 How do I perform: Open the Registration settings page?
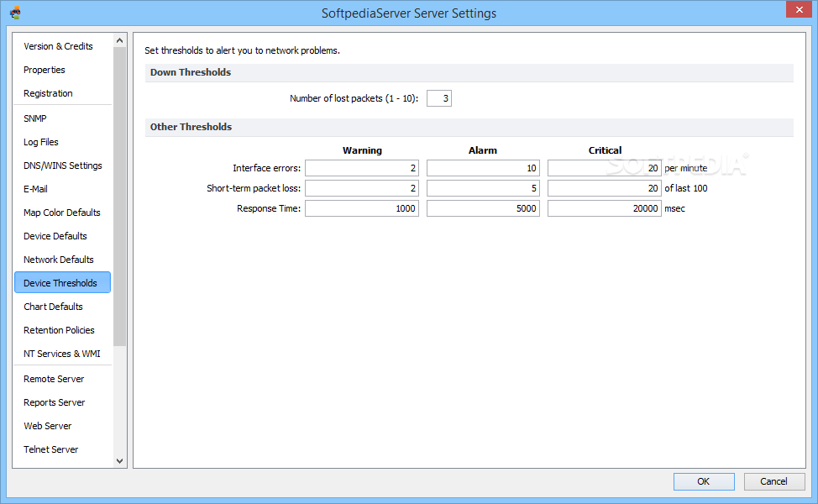tap(48, 93)
